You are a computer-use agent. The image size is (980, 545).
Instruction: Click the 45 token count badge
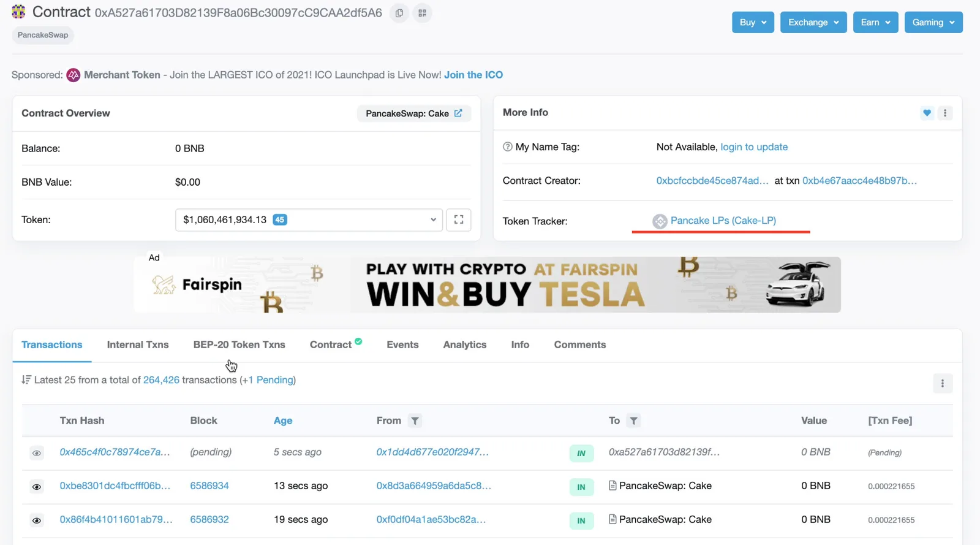[x=280, y=219]
